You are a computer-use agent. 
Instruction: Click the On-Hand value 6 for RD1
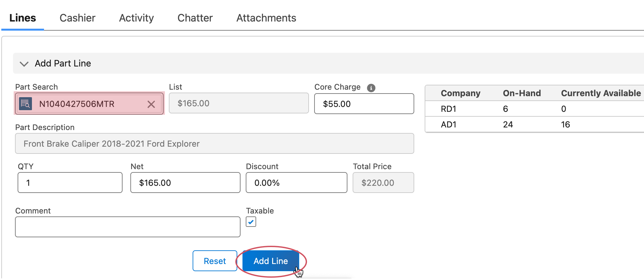505,109
